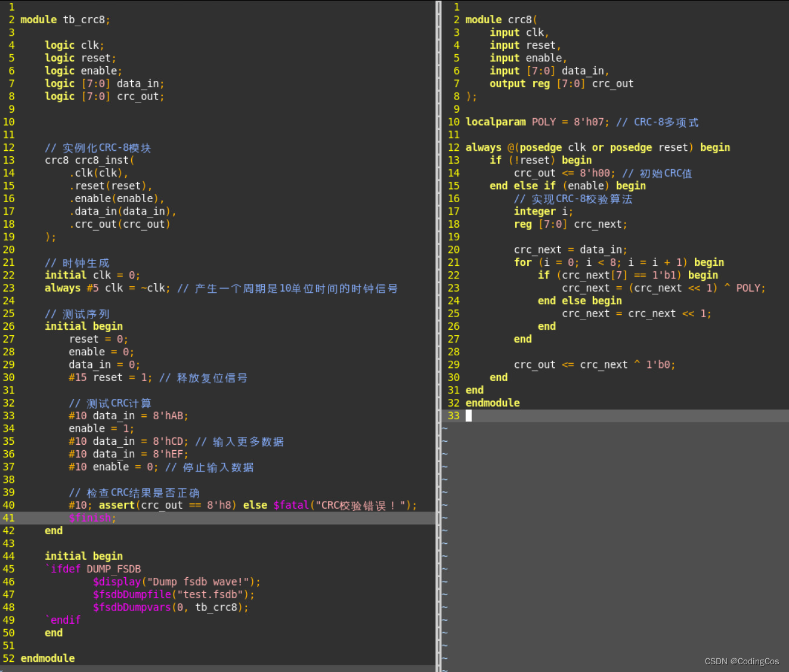This screenshot has height=672, width=789.
Task: Click 'initial begin' on line 26
Action: (x=83, y=326)
